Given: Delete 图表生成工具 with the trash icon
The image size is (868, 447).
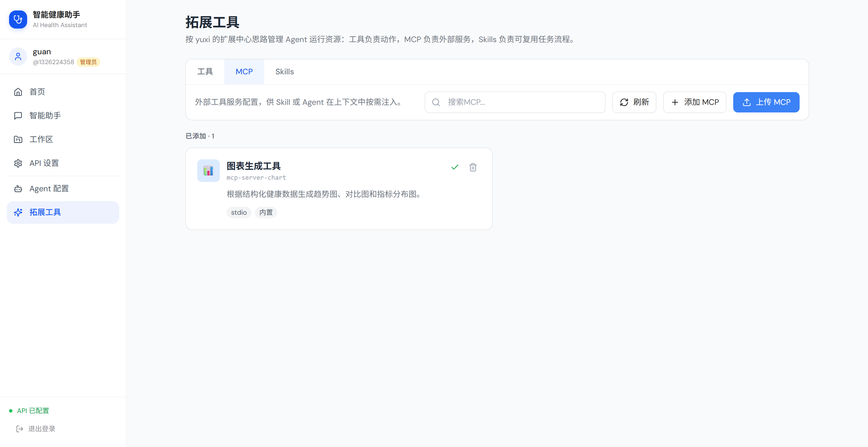Looking at the screenshot, I should coord(473,167).
